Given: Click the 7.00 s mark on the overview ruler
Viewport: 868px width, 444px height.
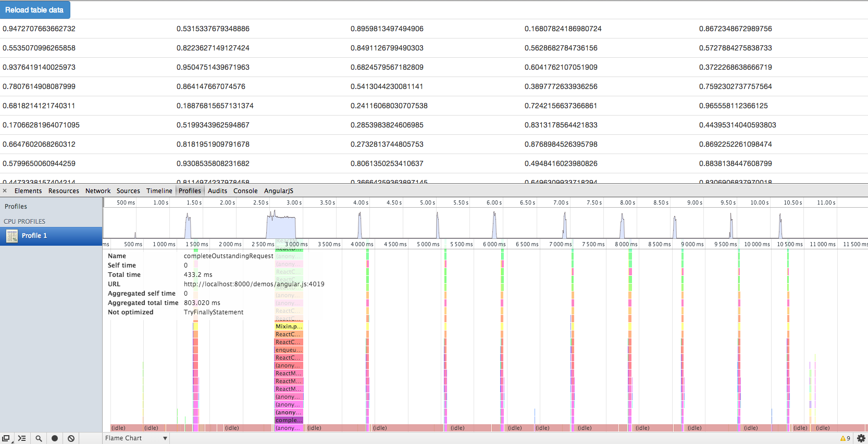Looking at the screenshot, I should pyautogui.click(x=561, y=202).
